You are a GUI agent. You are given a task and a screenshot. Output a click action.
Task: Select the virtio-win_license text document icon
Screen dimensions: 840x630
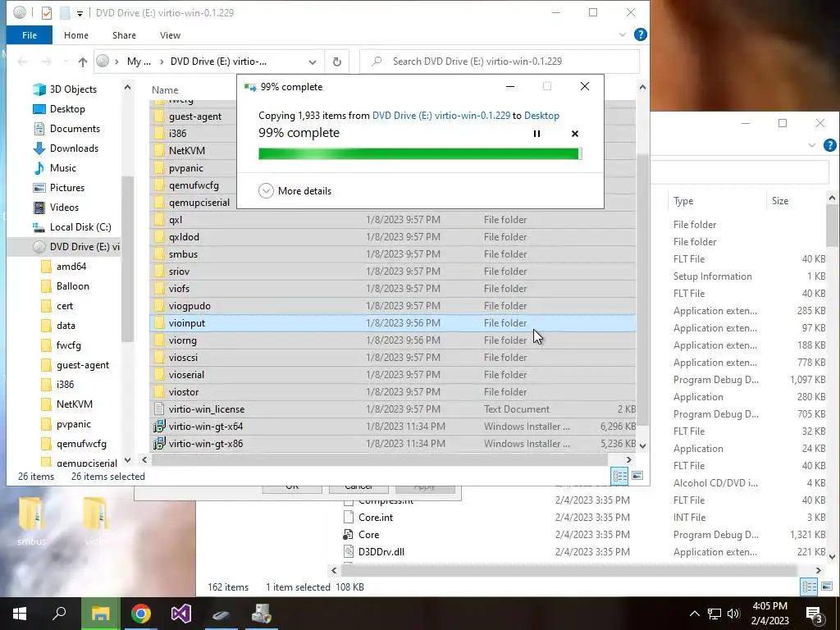pyautogui.click(x=159, y=409)
